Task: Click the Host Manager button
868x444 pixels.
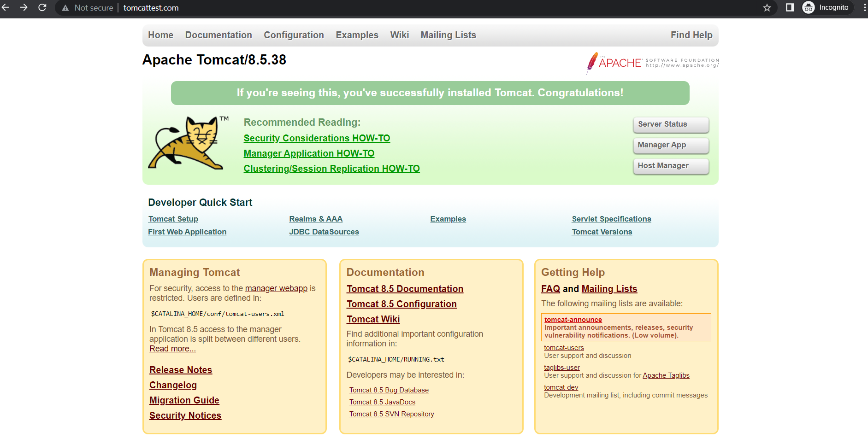Action: [671, 166]
